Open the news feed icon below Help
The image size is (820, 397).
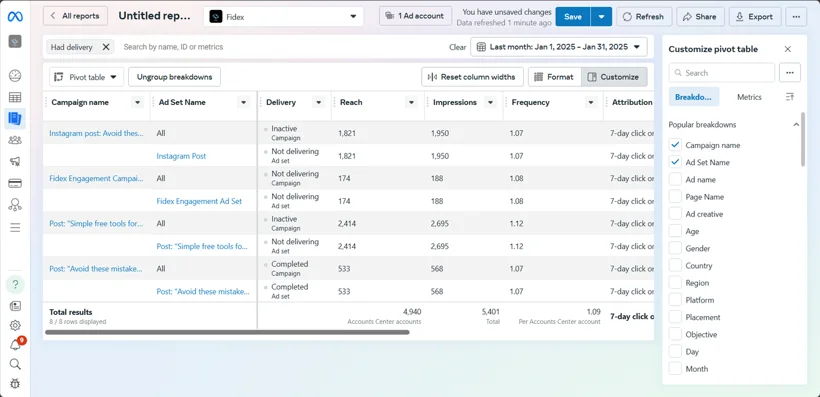click(x=15, y=306)
